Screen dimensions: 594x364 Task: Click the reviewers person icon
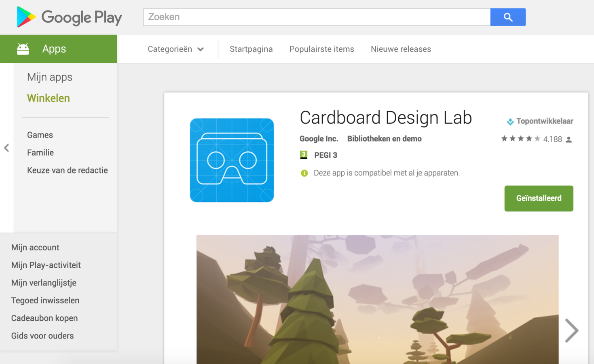[569, 140]
